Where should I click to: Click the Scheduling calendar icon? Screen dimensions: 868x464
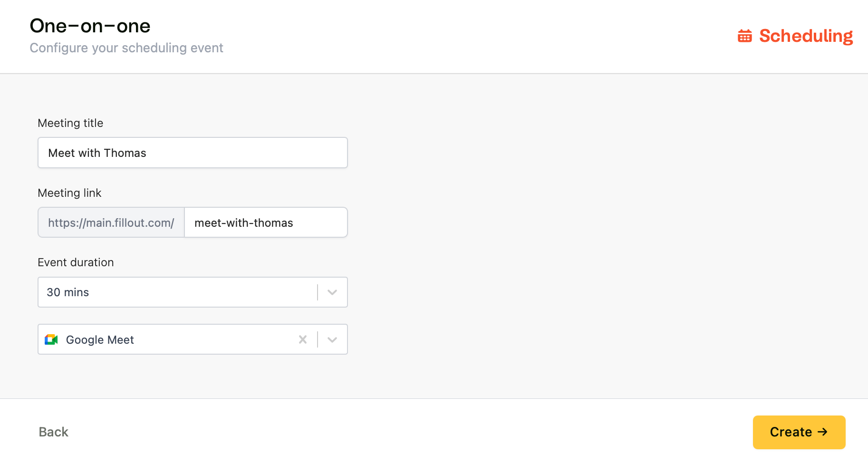745,36
